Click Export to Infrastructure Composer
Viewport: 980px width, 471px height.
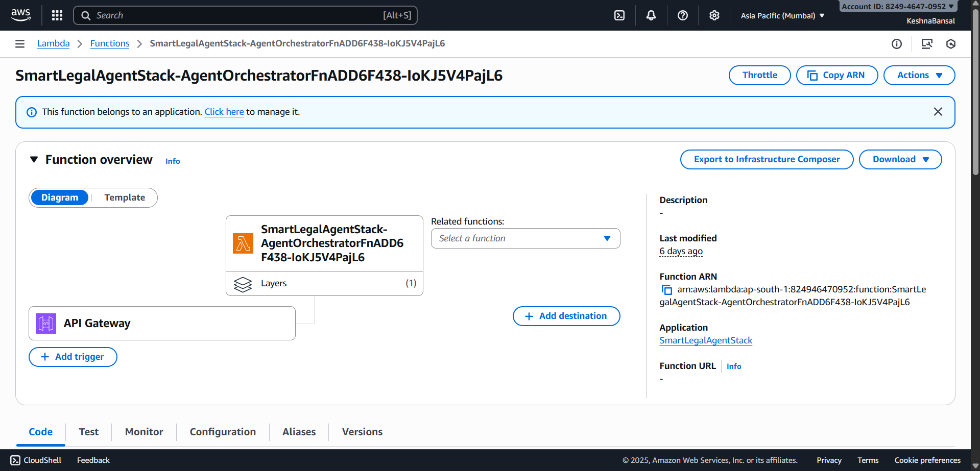pyautogui.click(x=767, y=159)
